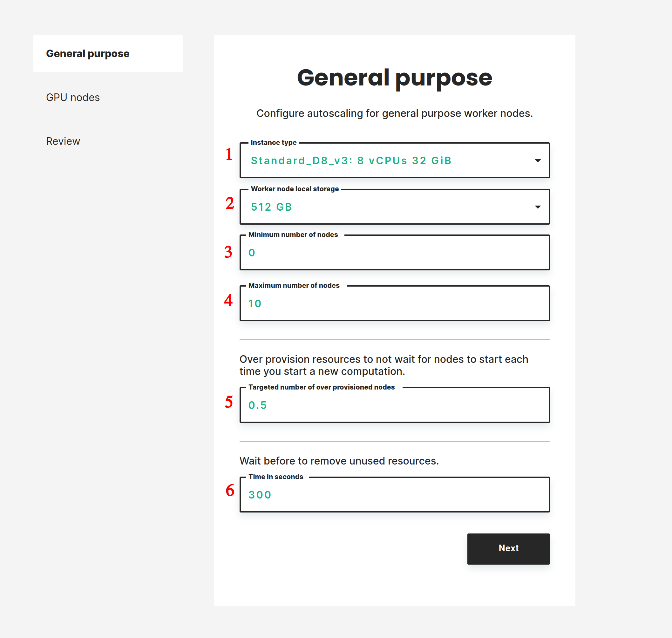Screen dimensions: 672x638
Task: Click the General purpose page heading
Action: coord(395,78)
